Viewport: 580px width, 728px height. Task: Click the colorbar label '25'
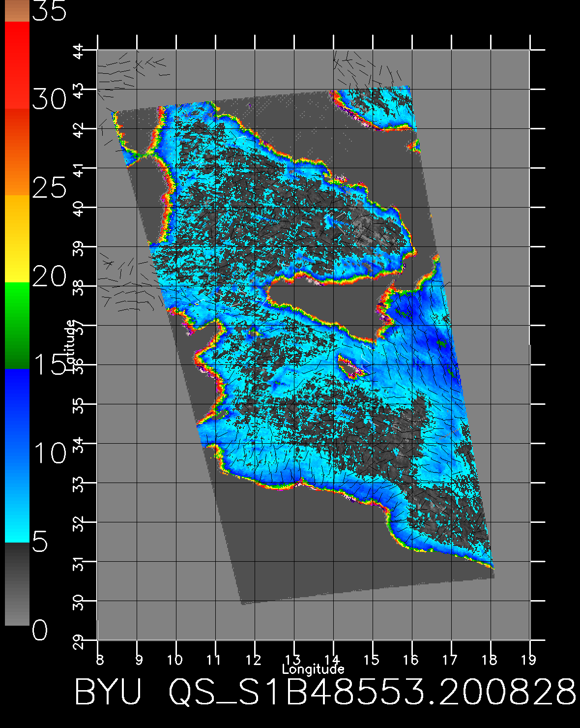pyautogui.click(x=49, y=188)
